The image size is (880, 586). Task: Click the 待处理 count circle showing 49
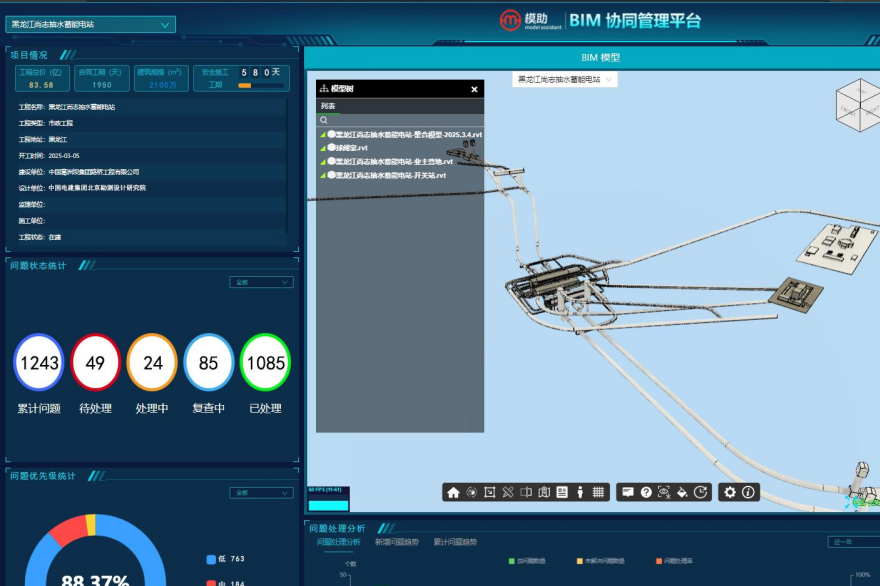pos(95,362)
